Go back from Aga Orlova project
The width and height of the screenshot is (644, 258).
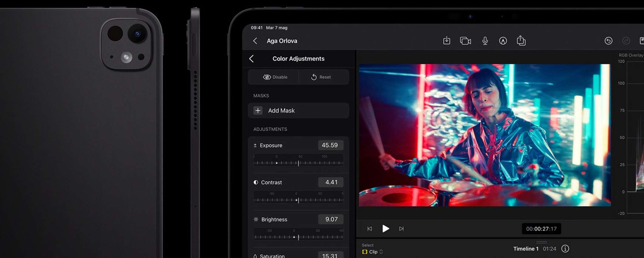[255, 41]
